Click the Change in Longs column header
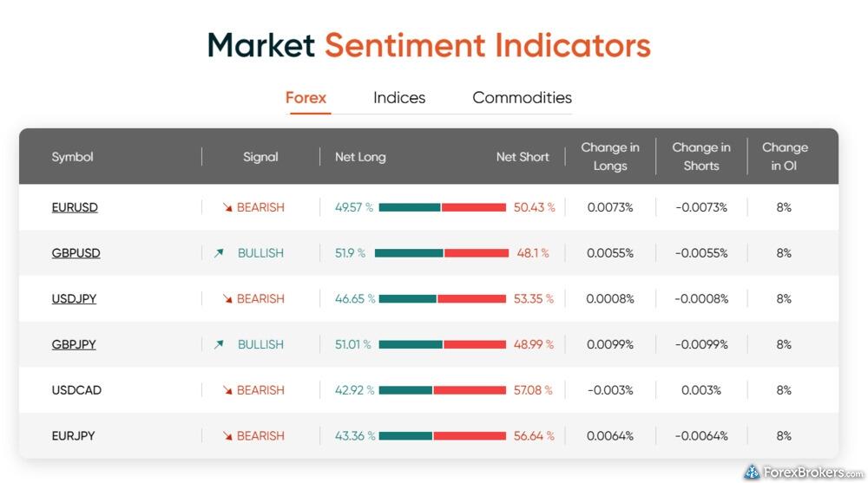Screen dimensions: 868x483 [610, 157]
